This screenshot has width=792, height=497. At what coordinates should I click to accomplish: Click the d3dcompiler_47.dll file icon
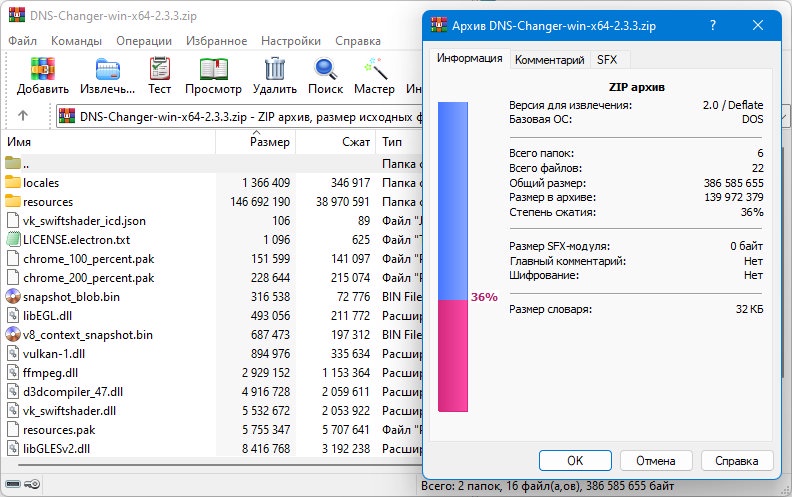point(13,391)
